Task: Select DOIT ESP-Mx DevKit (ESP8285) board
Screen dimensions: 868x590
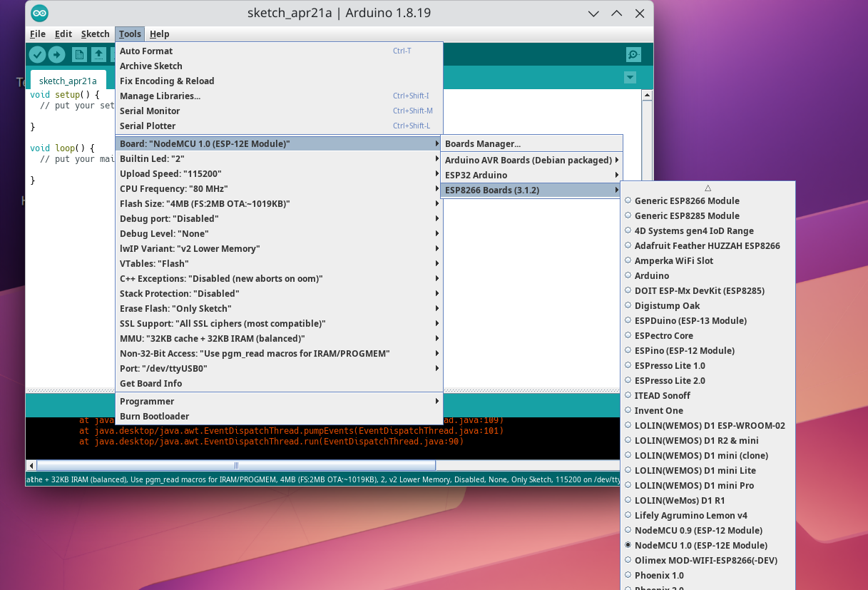Action: tap(708, 290)
